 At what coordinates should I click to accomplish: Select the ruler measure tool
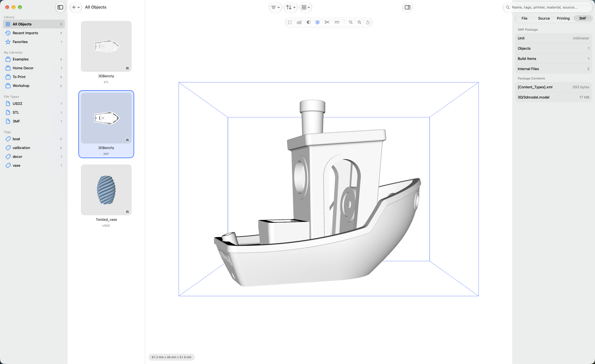[x=337, y=22]
